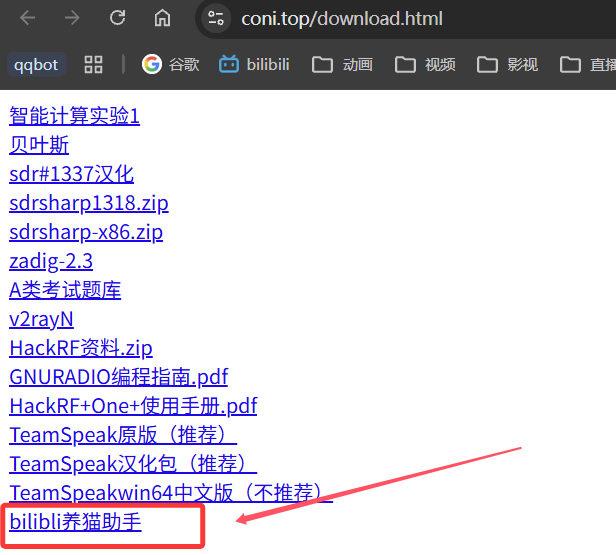Image resolution: width=616 pixels, height=555 pixels.
Task: Open GNURADIO编程指南.pdf
Action: click(119, 377)
